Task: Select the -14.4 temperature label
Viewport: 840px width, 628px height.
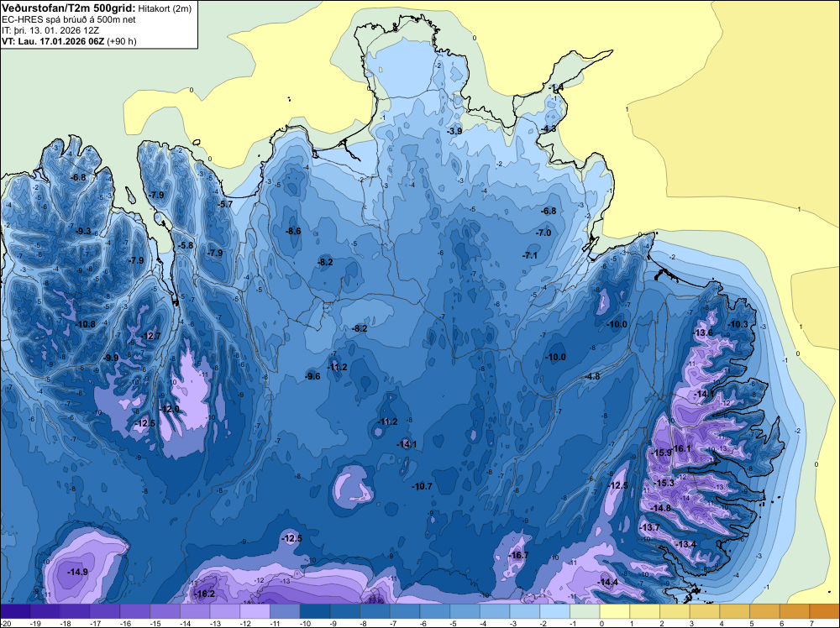Action: coord(607,583)
